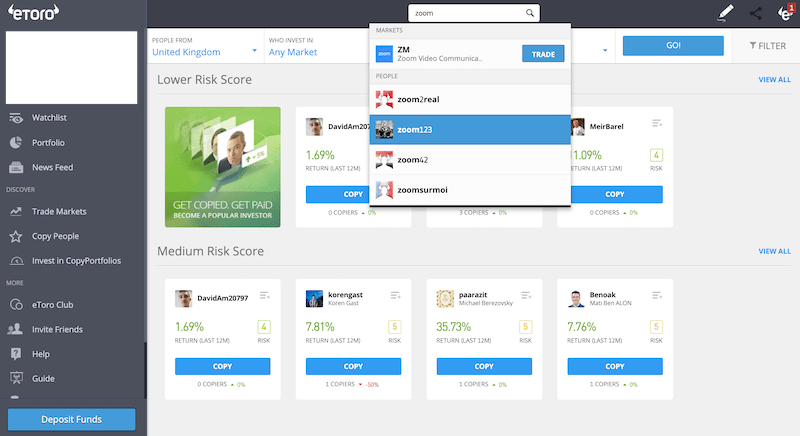Click the Zoom ZM logo icon
800x436 pixels.
(384, 54)
